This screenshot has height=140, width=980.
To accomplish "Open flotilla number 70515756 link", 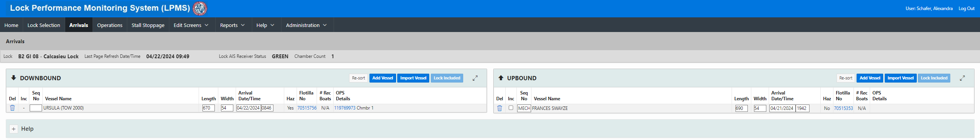I will click(x=307, y=108).
